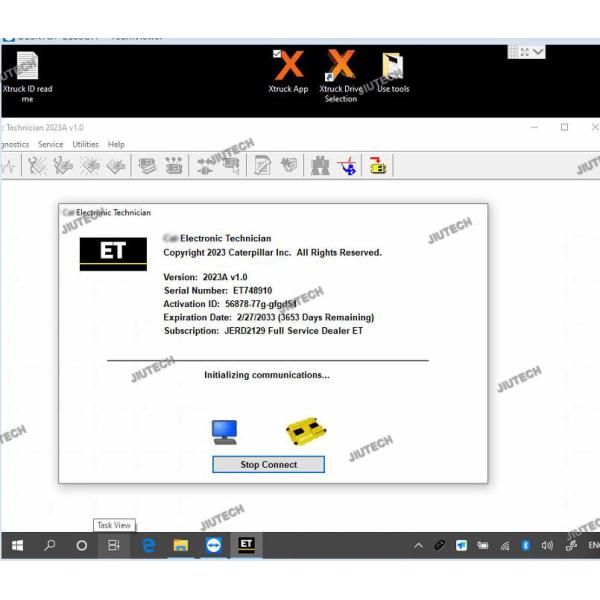
Task: Open the Service menu
Action: click(50, 145)
